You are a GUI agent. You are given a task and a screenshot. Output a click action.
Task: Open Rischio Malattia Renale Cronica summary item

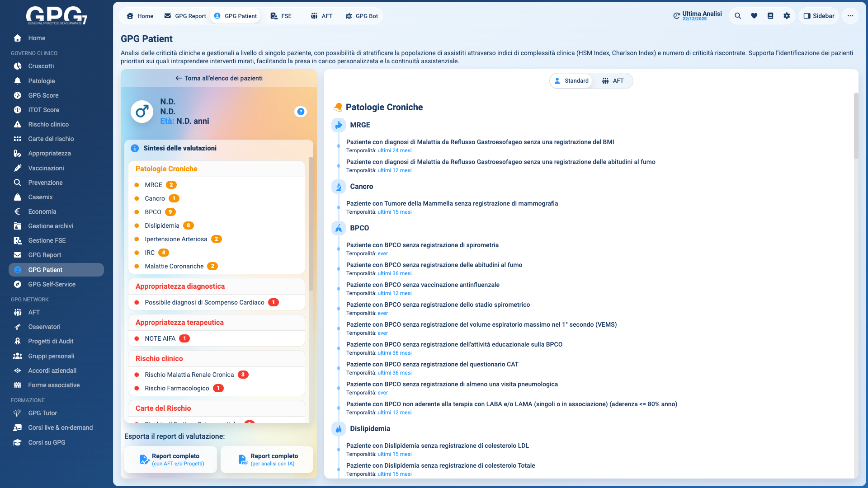coord(189,375)
